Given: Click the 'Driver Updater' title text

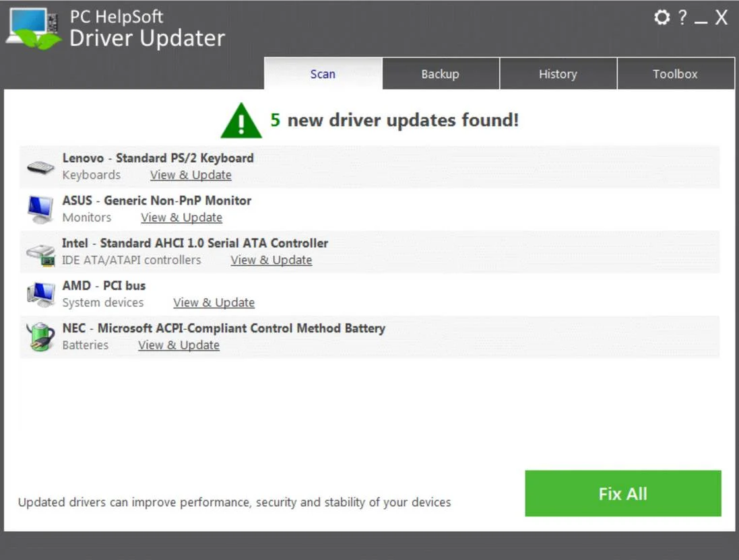Looking at the screenshot, I should [x=148, y=38].
